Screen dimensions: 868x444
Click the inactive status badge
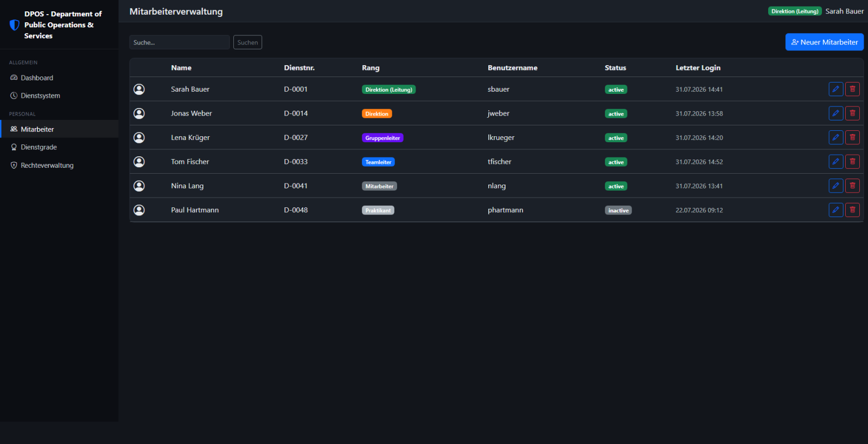click(618, 211)
